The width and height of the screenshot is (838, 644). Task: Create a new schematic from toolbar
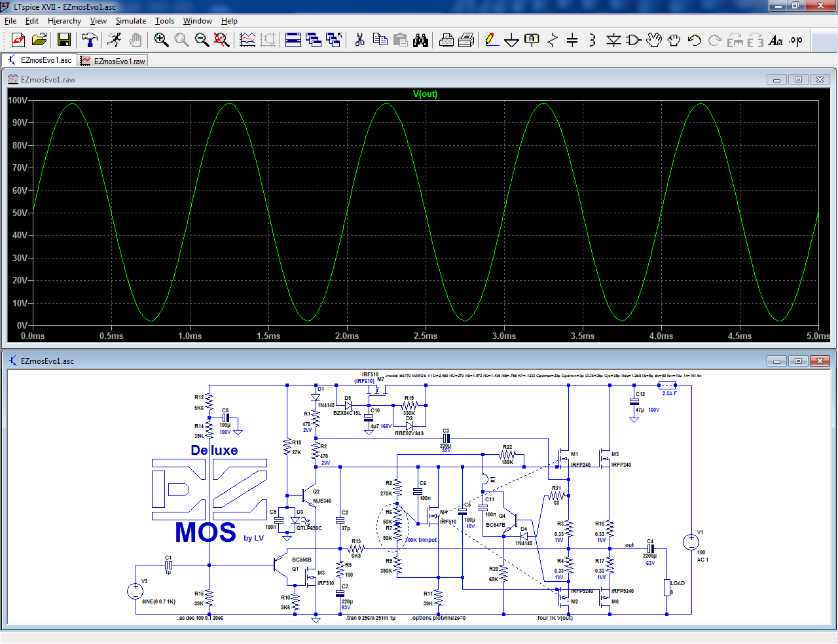[18, 41]
